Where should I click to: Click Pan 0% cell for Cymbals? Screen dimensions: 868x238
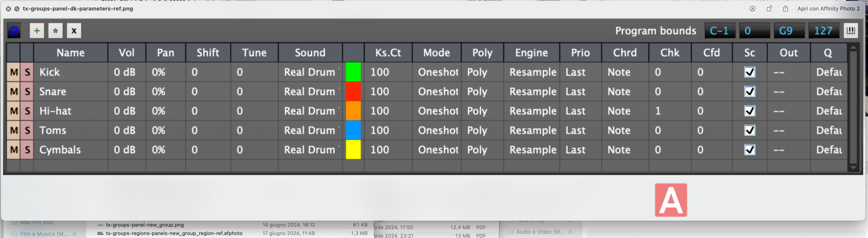tap(165, 150)
